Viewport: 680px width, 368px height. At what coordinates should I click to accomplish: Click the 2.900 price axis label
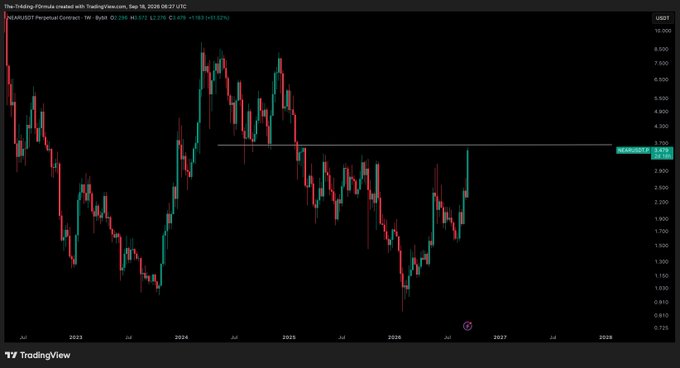[x=661, y=171]
